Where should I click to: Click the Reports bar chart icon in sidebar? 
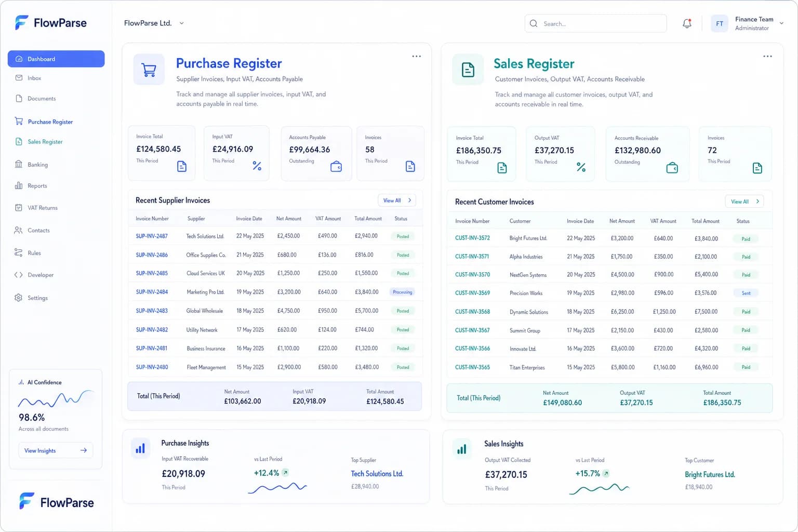point(19,185)
